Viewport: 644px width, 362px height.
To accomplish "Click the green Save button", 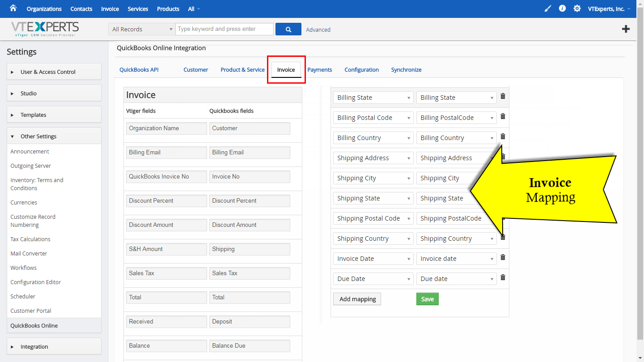I will [x=427, y=298].
